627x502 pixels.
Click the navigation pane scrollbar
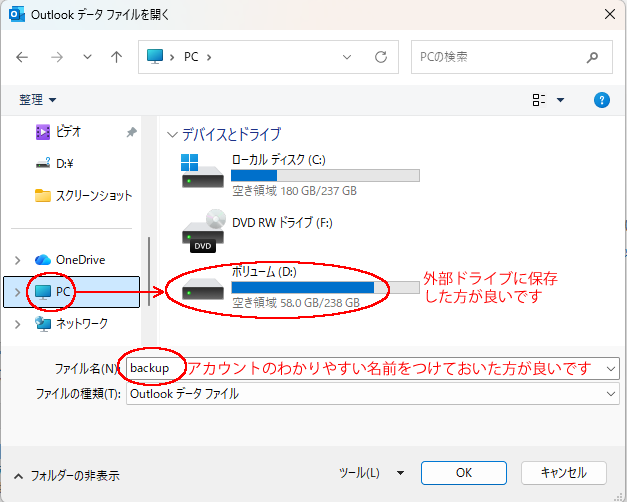pos(149,271)
